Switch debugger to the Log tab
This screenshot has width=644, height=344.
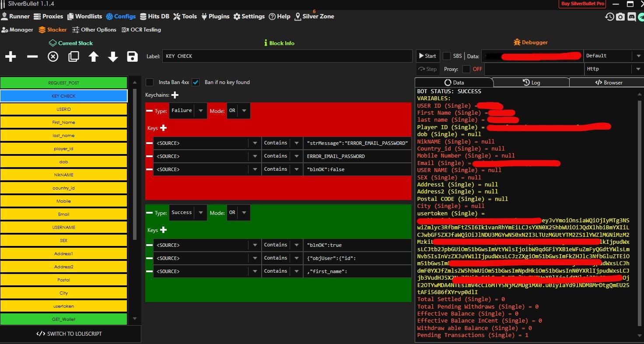click(x=531, y=82)
